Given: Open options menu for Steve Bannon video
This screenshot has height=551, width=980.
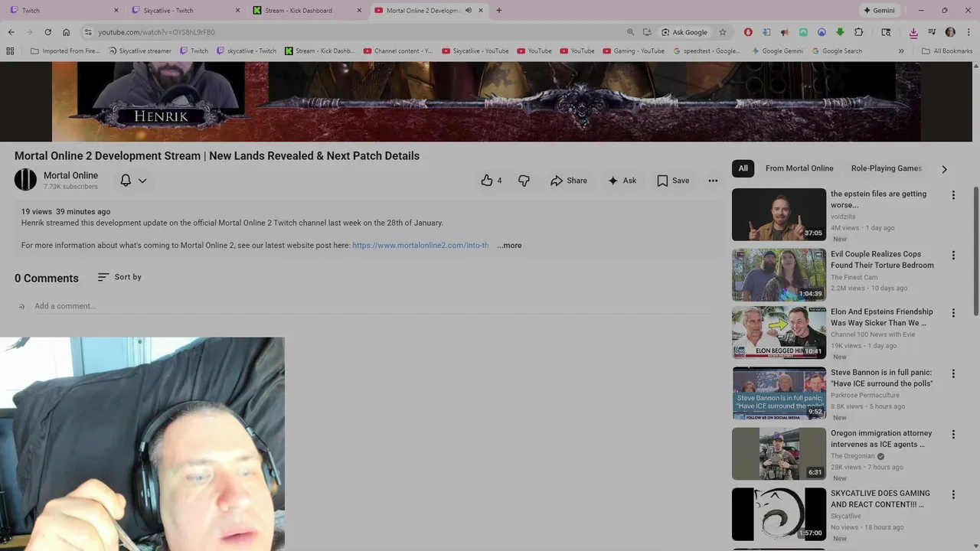Looking at the screenshot, I should (953, 374).
